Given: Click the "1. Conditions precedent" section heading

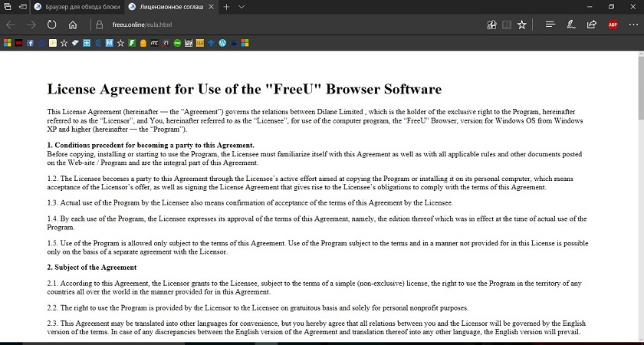Looking at the screenshot, I should point(151,145).
